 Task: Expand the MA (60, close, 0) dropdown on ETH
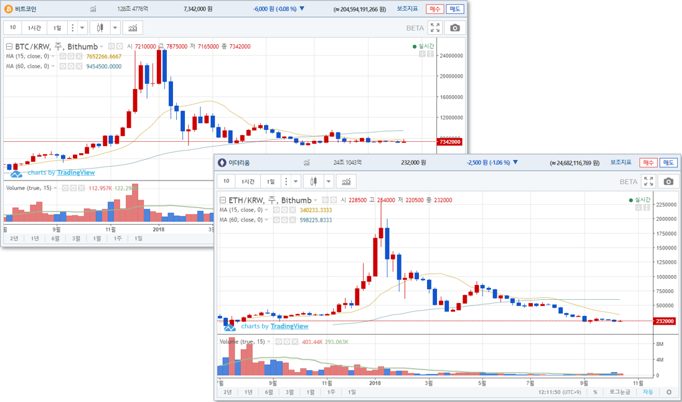(267, 220)
